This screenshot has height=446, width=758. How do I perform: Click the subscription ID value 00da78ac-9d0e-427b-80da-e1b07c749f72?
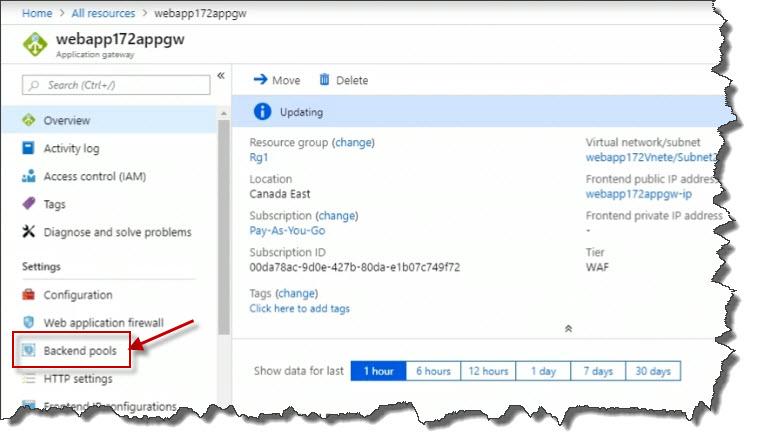(354, 267)
